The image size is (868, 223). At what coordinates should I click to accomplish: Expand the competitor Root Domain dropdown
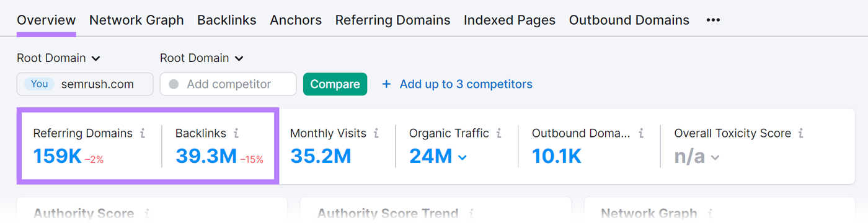pos(202,58)
